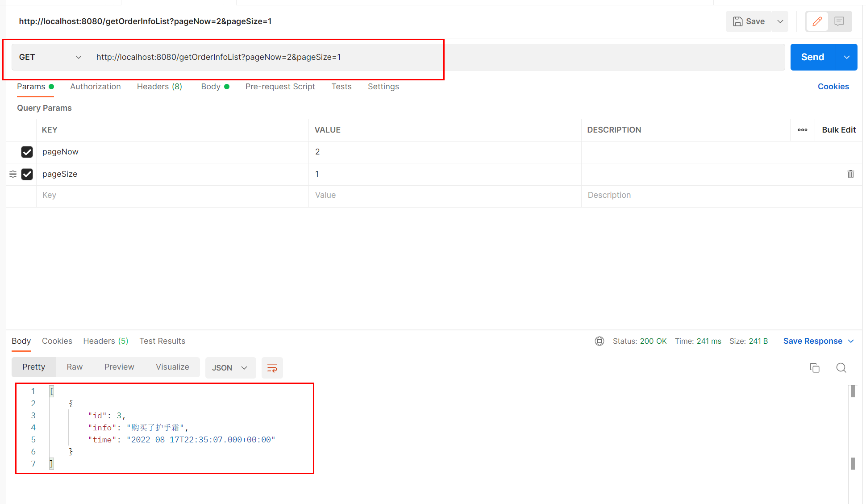Expand the Save button dropdown arrow

[780, 21]
